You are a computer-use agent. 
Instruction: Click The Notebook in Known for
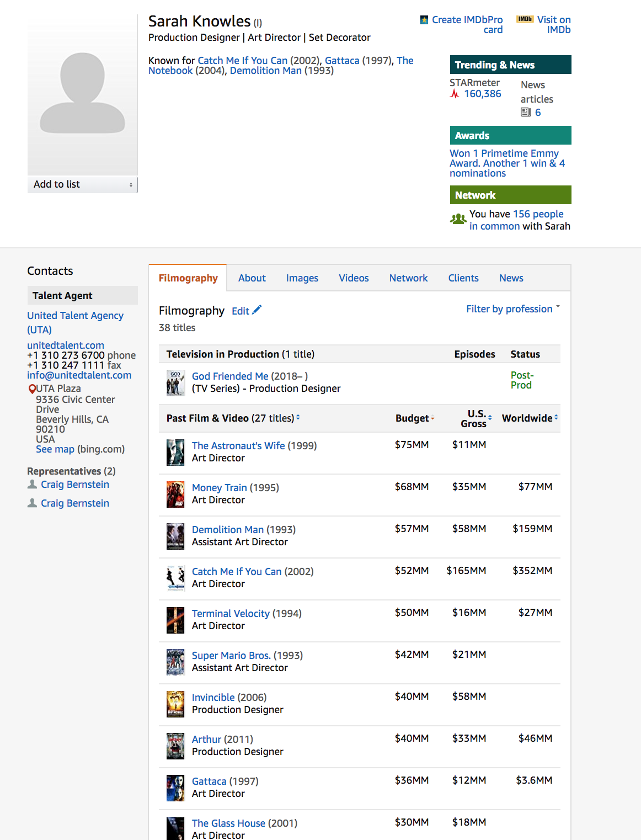coord(281,66)
